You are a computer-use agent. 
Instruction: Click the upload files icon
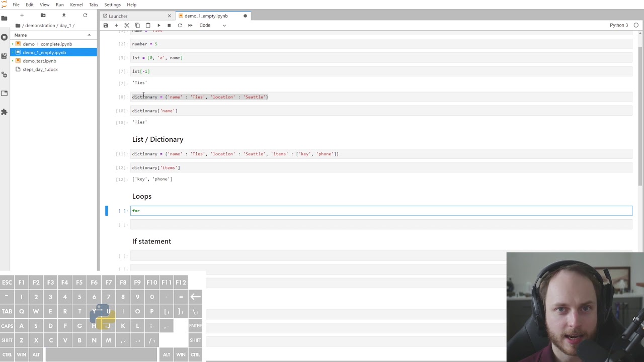(63, 16)
